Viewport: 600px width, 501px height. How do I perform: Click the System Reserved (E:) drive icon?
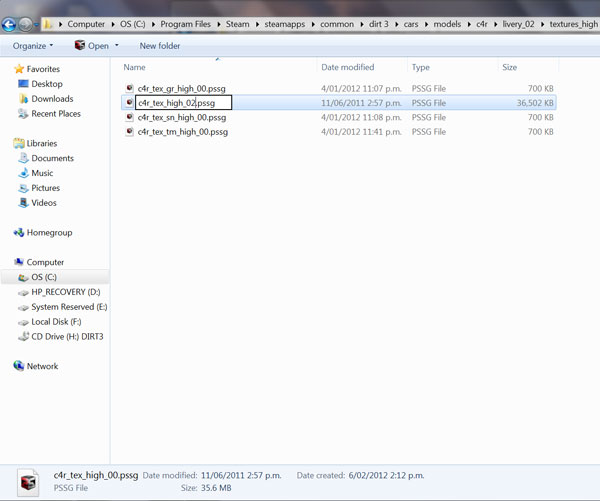point(23,307)
